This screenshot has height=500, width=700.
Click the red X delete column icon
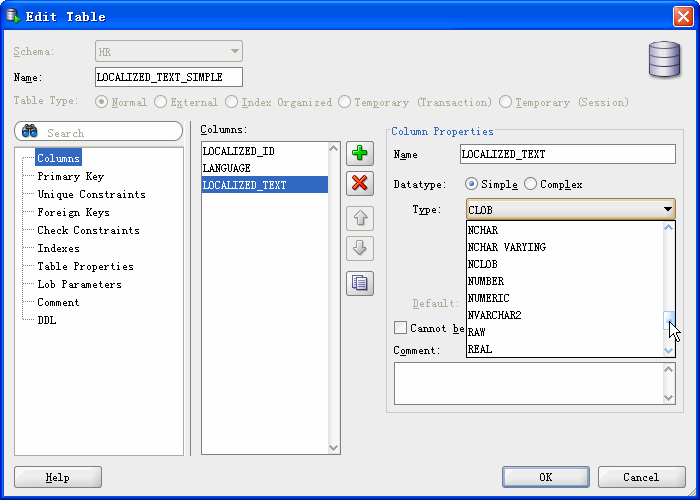point(359,183)
